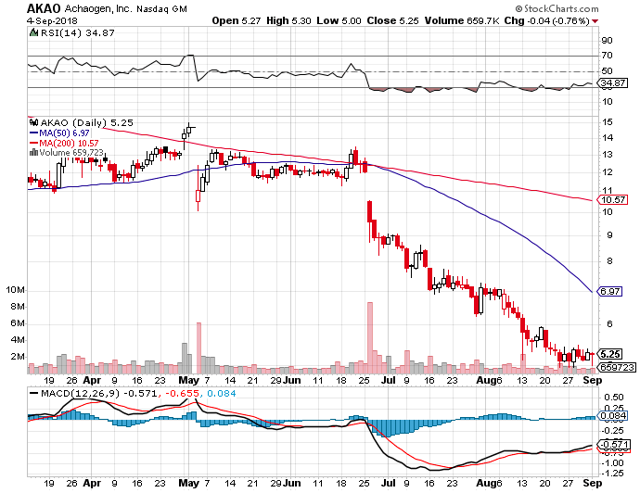This screenshot has width=640, height=493.
Task: Click the Volume 659.7K header value
Action: tap(462, 21)
